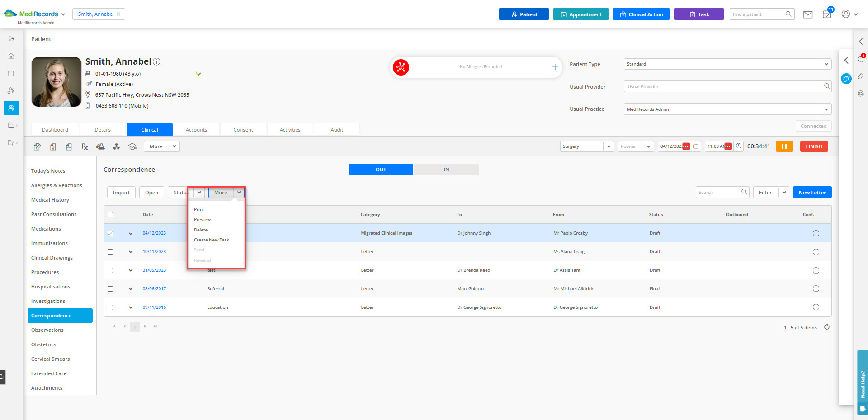Viewport: 868px width, 420px height.
Task: Click the home icon in sidebar
Action: click(x=11, y=56)
